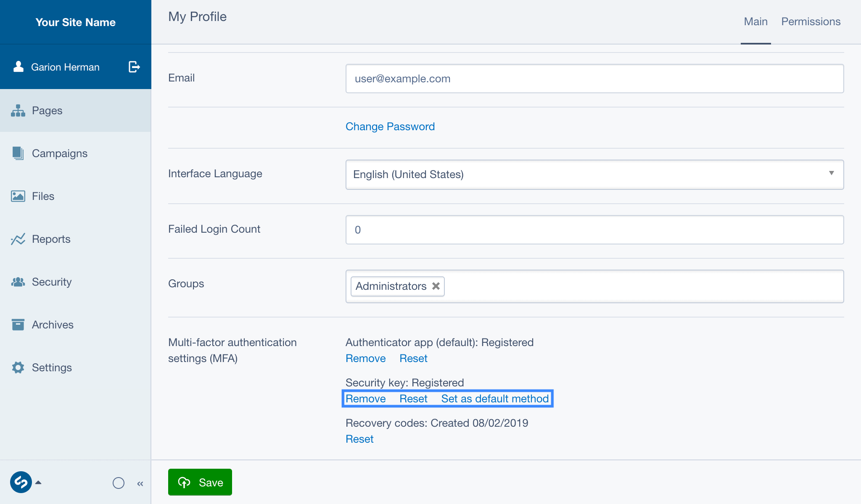Select the Pages icon in sidebar
Screen dimensions: 861x504
[18, 110]
